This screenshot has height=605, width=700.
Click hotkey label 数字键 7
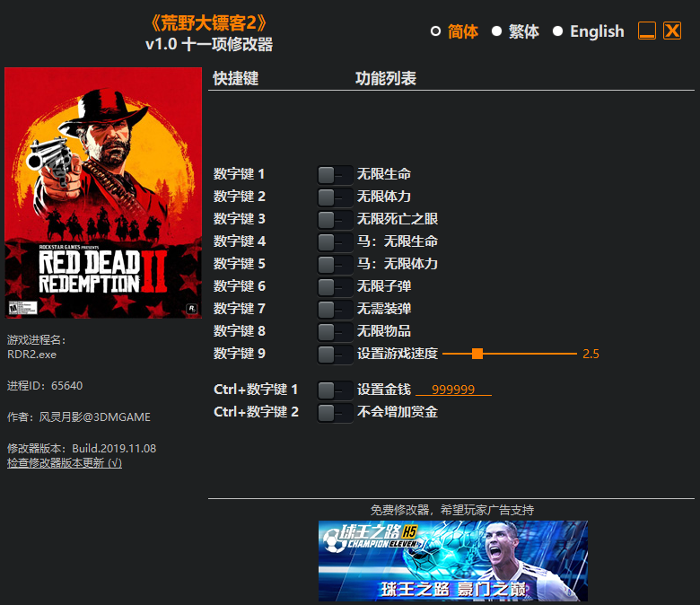click(x=240, y=309)
